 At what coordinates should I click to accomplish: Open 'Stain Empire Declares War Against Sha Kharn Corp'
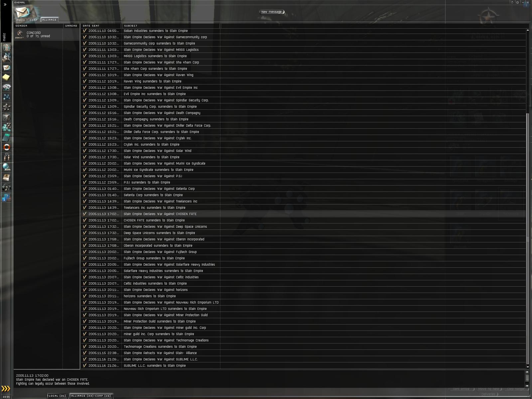(x=303, y=62)
